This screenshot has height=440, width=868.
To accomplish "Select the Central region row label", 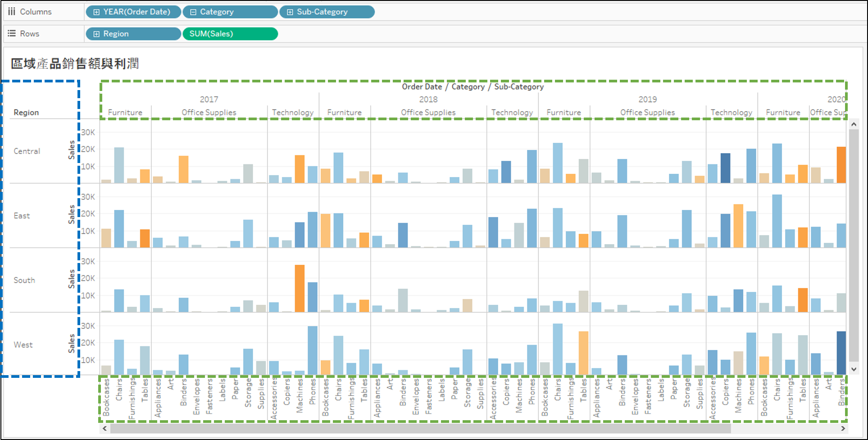I will [x=27, y=151].
